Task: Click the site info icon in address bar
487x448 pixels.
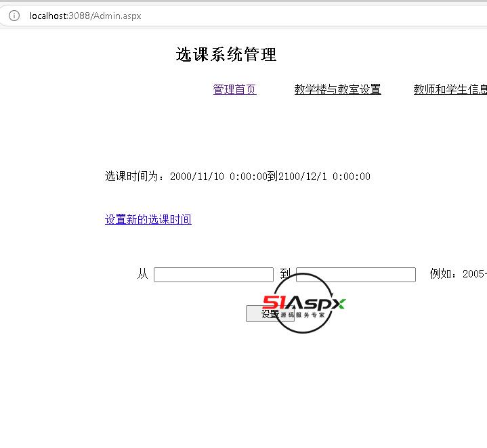Action: (14, 16)
